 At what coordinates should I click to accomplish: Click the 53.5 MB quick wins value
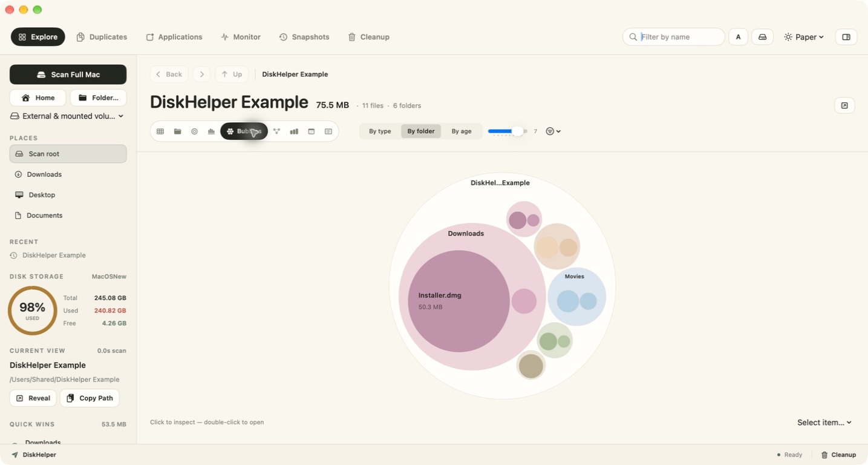[114, 424]
